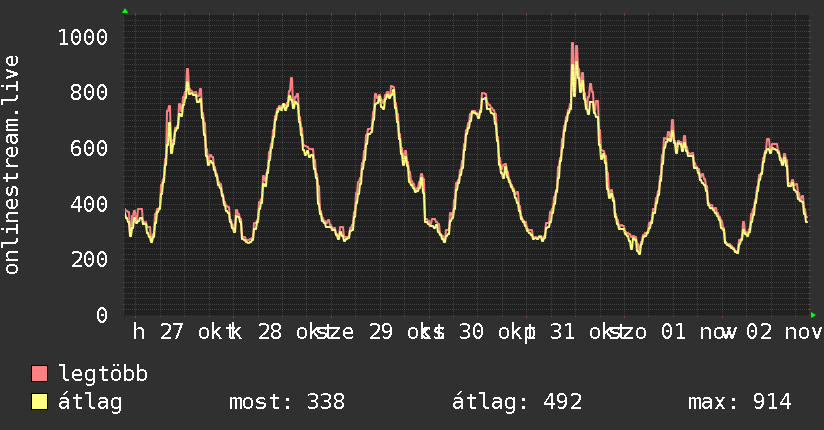
Task: Click the '02 nov' date label
Action: [x=784, y=332]
